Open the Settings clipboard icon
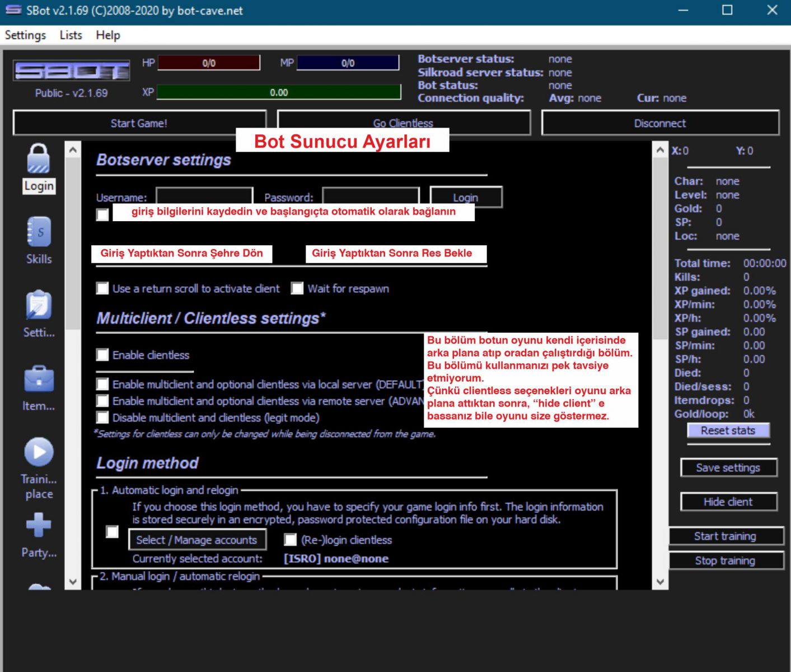The image size is (791, 672). click(39, 305)
